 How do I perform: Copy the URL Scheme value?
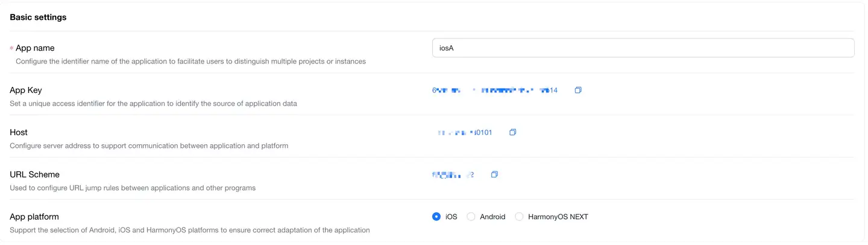(494, 174)
